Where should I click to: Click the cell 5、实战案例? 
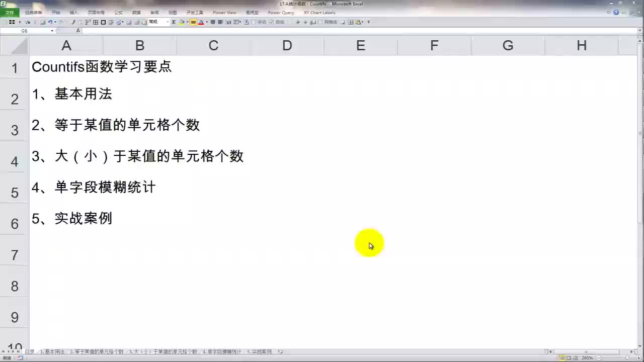tap(72, 219)
